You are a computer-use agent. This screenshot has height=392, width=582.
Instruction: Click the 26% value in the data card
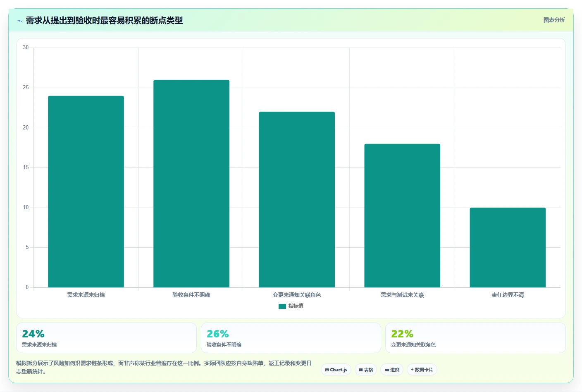pyautogui.click(x=218, y=334)
